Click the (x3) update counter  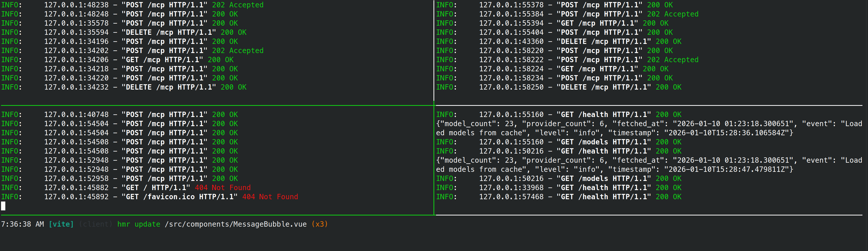[319, 224]
